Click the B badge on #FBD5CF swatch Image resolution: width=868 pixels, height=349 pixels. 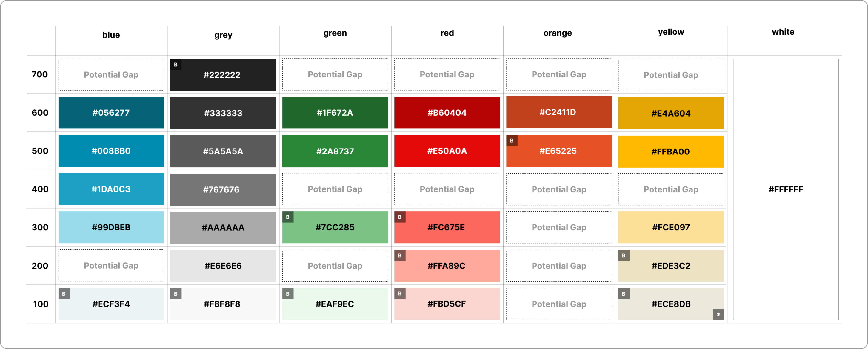(x=400, y=293)
